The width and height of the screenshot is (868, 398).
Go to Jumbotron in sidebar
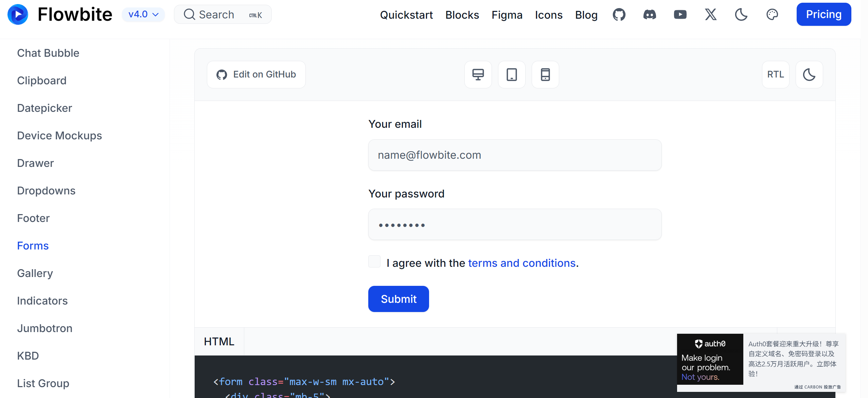tap(45, 328)
